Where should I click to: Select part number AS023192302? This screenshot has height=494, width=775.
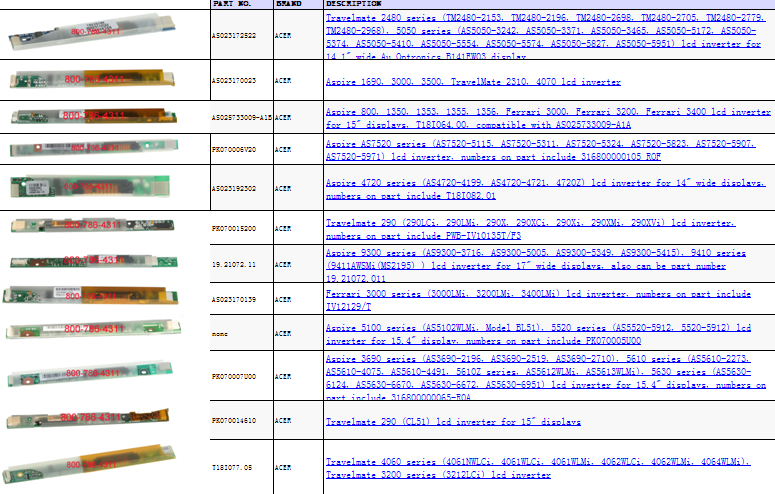234,188
